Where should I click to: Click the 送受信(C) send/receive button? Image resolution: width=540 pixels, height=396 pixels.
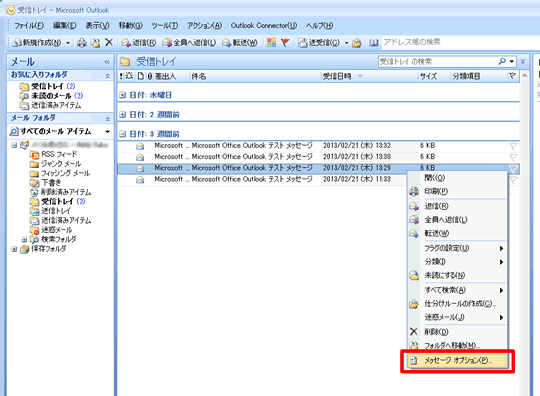tap(319, 43)
